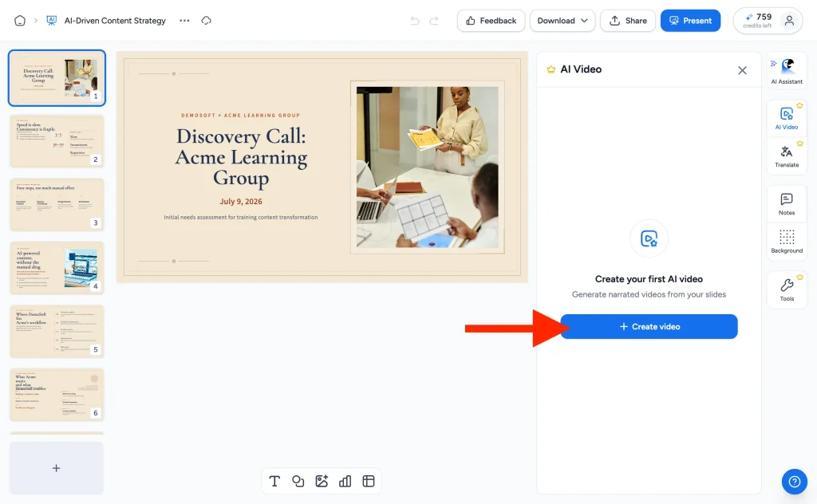The height and width of the screenshot is (504, 817).
Task: Insert an AI image from the toolbar
Action: click(x=322, y=481)
